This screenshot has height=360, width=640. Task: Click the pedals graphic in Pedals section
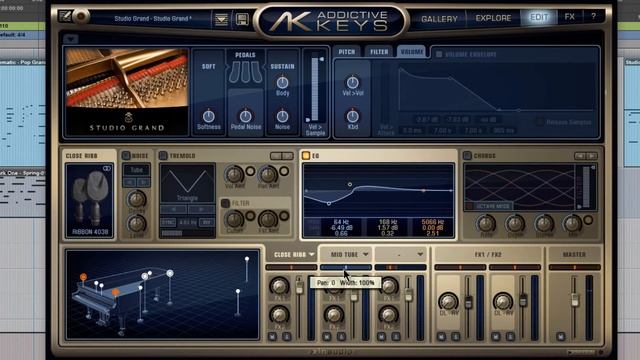tap(245, 72)
